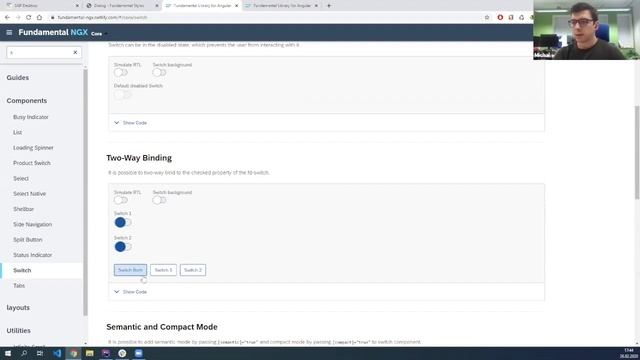Screen dimensions: 640x360
Task: Toggle Simulate RTL in the Two-Way Binding example
Action: [121, 200]
